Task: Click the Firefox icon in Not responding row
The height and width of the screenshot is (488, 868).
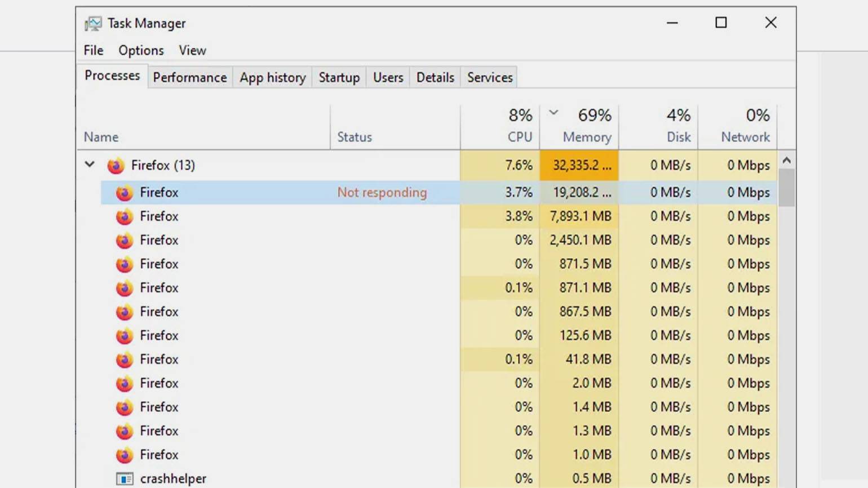Action: pyautogui.click(x=125, y=193)
